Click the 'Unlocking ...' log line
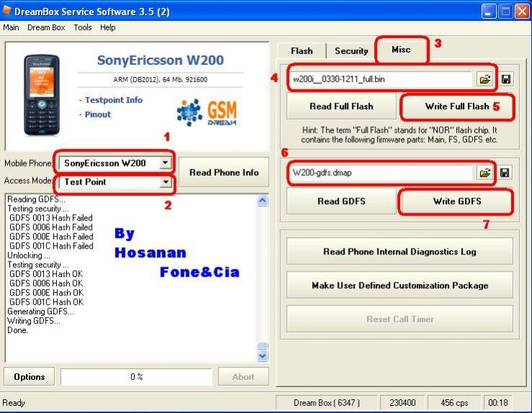This screenshot has height=413, width=532. 29,255
